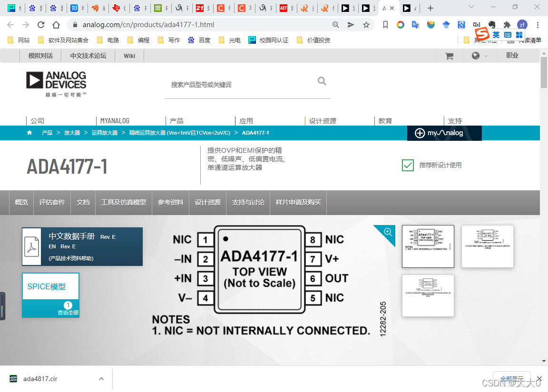Select the SOIC package thumbnail below

tap(428, 295)
